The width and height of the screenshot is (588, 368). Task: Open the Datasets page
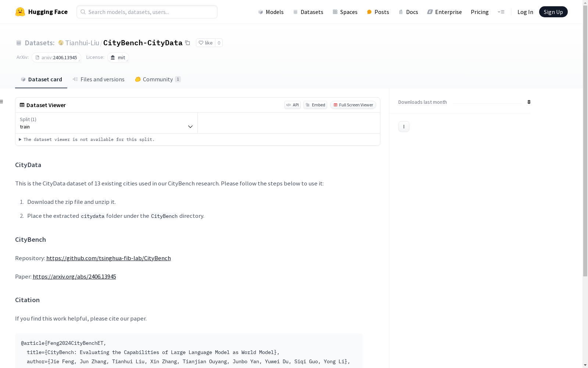[308, 12]
